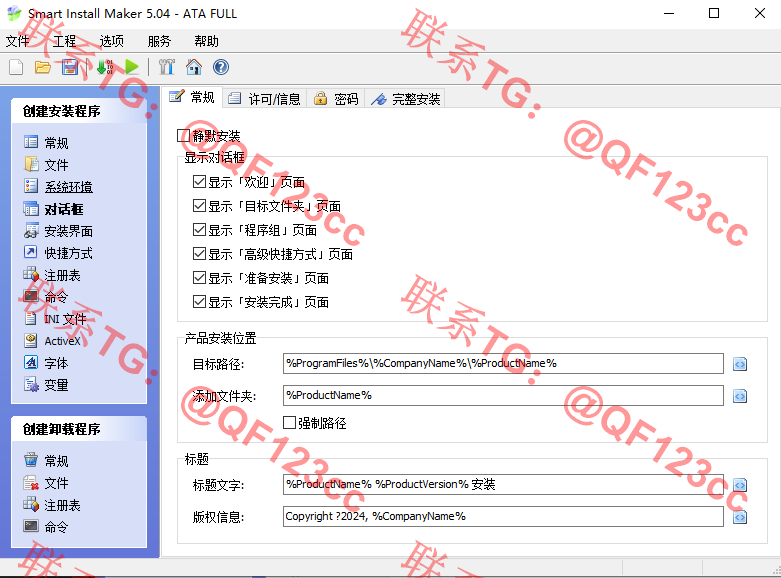Open the 选项 menu
781x578 pixels.
point(112,41)
